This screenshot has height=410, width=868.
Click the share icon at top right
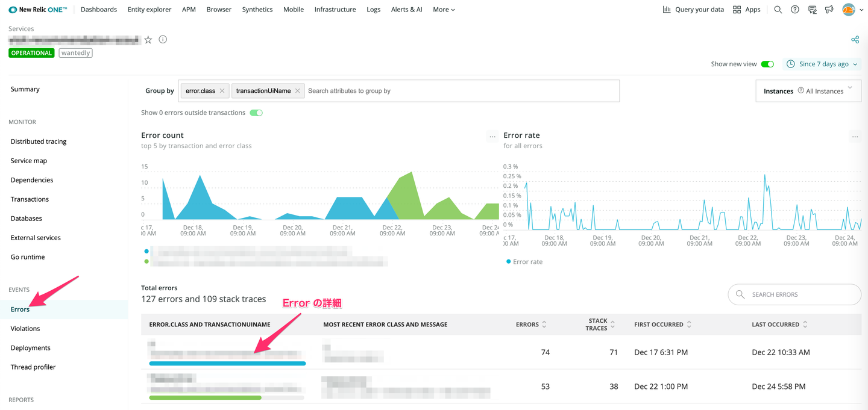855,40
